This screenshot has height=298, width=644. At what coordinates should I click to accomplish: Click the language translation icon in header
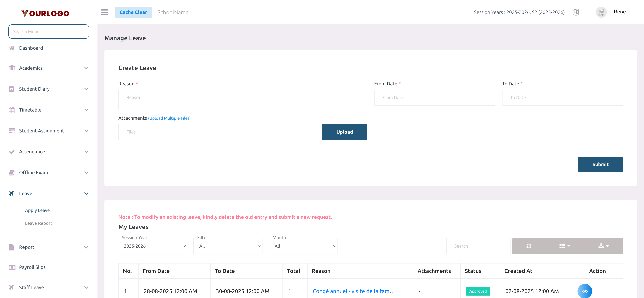coord(576,12)
